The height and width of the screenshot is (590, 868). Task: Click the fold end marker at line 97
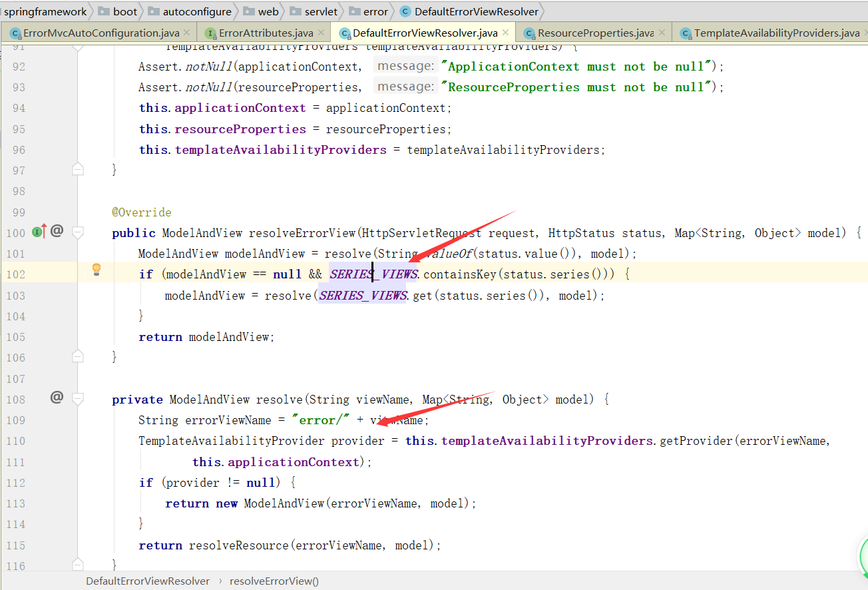pyautogui.click(x=78, y=170)
